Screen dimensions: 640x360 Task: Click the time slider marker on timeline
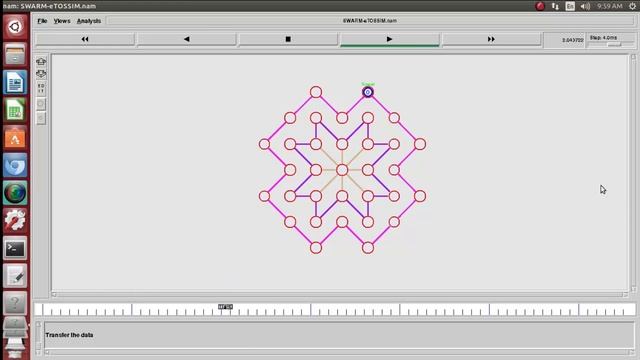[225, 307]
